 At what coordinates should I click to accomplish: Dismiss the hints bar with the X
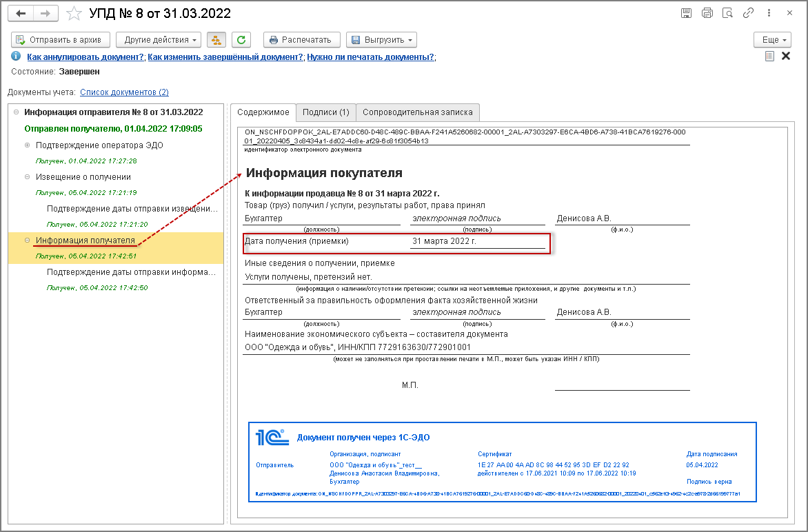(x=786, y=56)
